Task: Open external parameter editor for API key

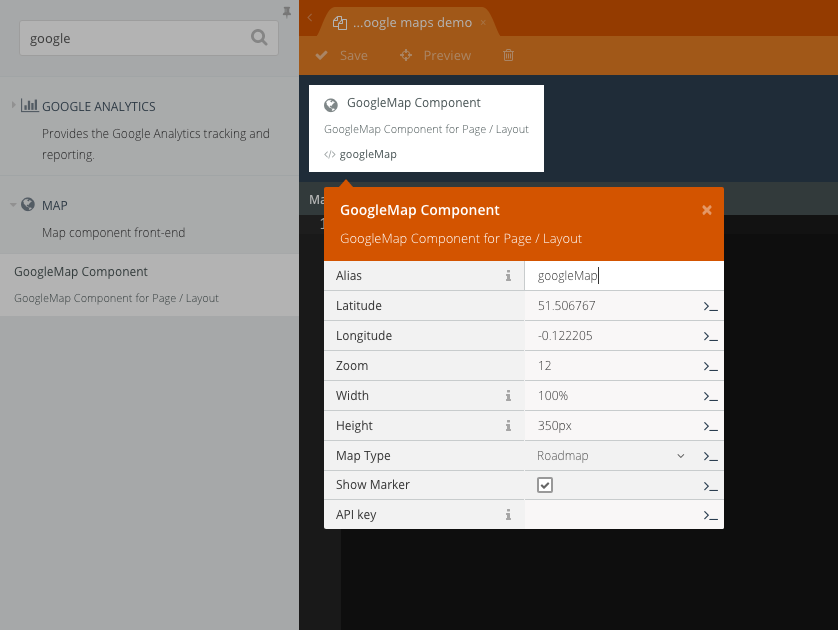Action: pos(710,515)
